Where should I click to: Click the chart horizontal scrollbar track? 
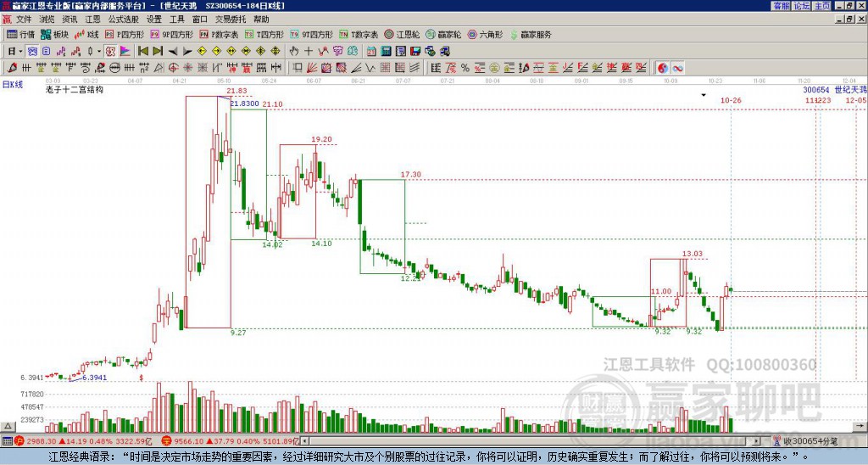[x=531, y=441]
